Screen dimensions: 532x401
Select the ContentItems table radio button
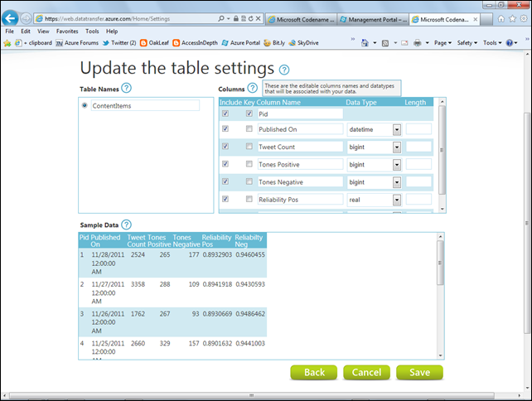85,105
